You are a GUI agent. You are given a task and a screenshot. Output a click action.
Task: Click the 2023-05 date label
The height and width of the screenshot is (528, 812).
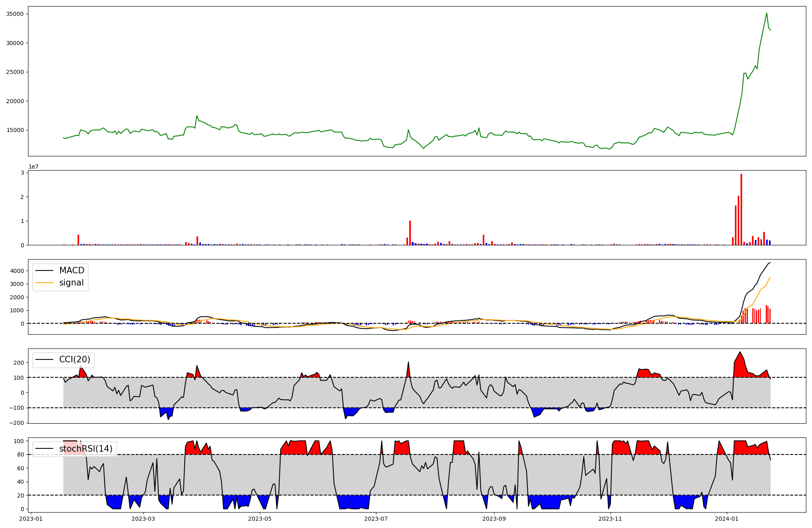[x=259, y=519]
